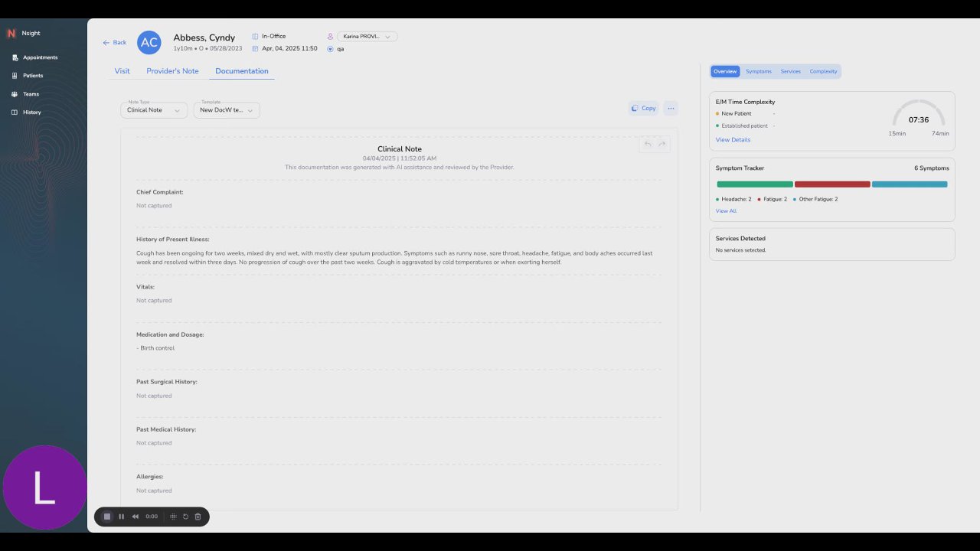
Task: Click the AC patient avatar
Action: [x=149, y=43]
